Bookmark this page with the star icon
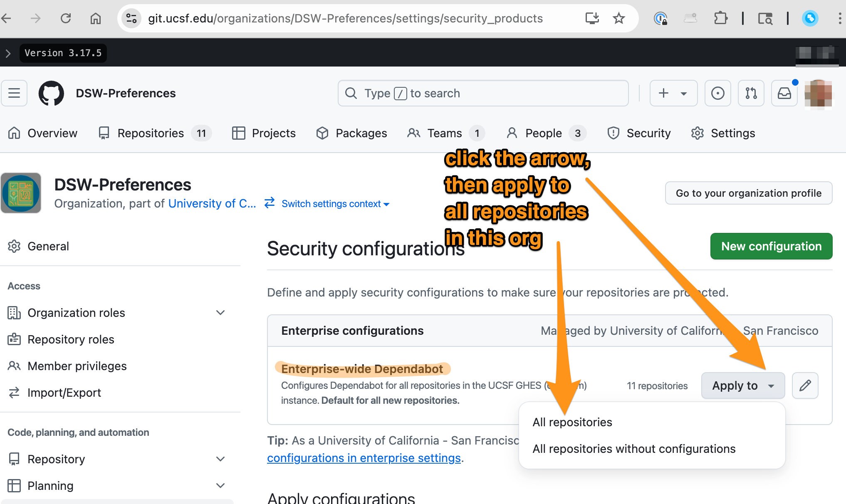This screenshot has width=846, height=504. click(619, 18)
